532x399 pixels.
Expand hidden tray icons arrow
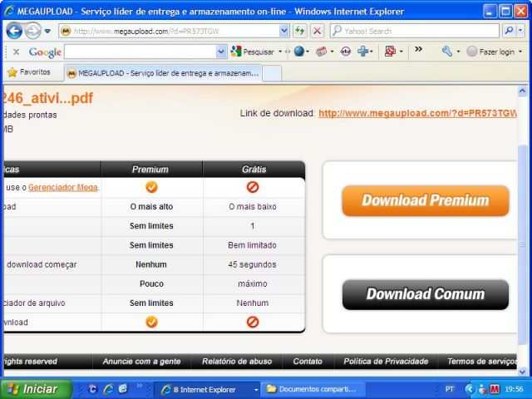(x=470, y=389)
